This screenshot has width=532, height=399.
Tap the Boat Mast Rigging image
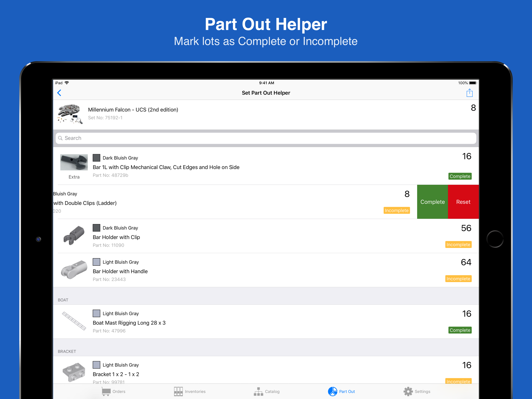(x=74, y=321)
